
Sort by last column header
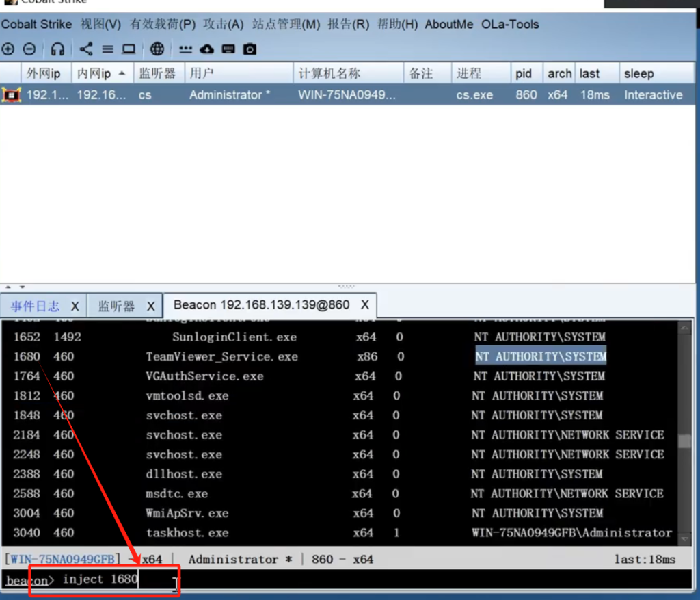click(x=597, y=73)
